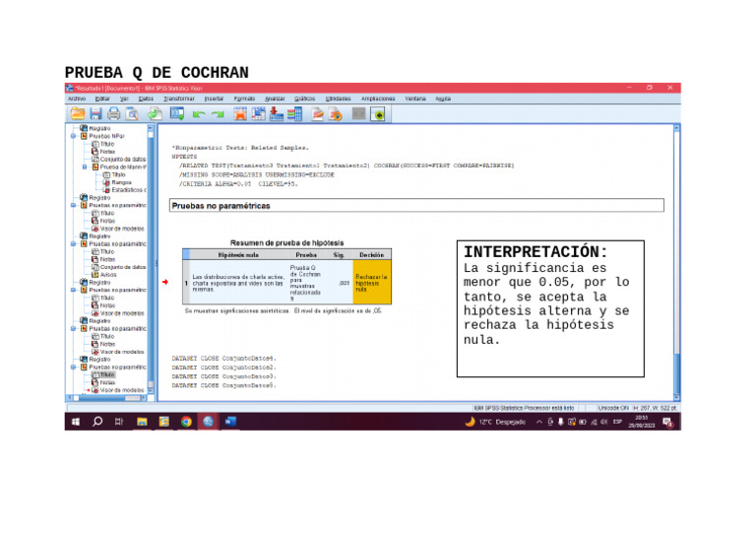
Task: Click the viewer pane vertical scrollbar
Action: coord(677,263)
